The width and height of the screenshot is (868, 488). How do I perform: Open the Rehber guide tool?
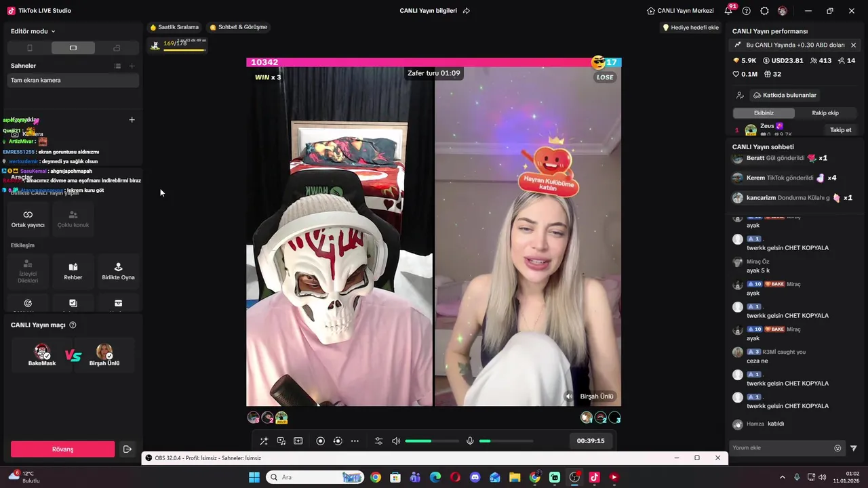(x=73, y=271)
